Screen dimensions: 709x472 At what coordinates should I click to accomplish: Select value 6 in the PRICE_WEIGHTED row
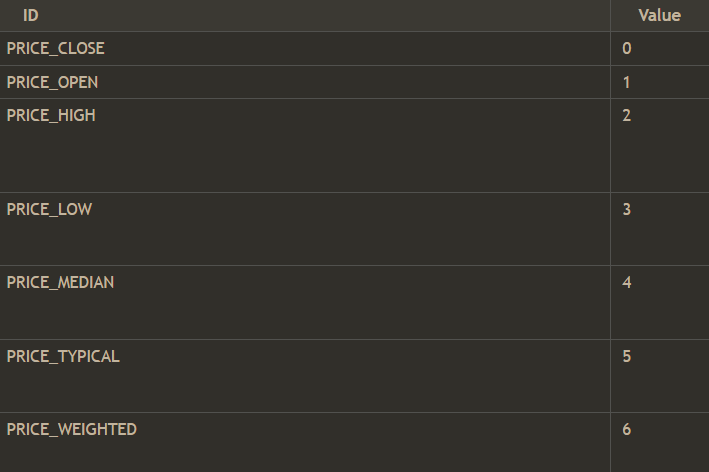point(627,429)
